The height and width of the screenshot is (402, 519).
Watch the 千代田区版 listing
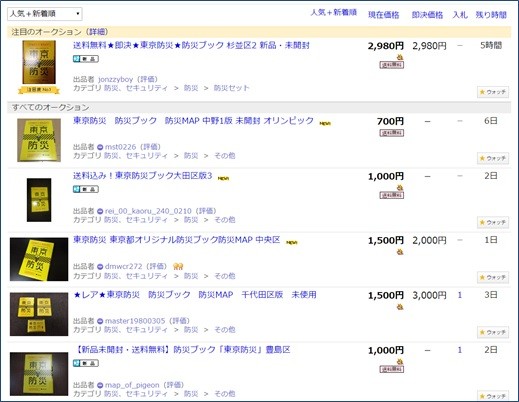(493, 332)
